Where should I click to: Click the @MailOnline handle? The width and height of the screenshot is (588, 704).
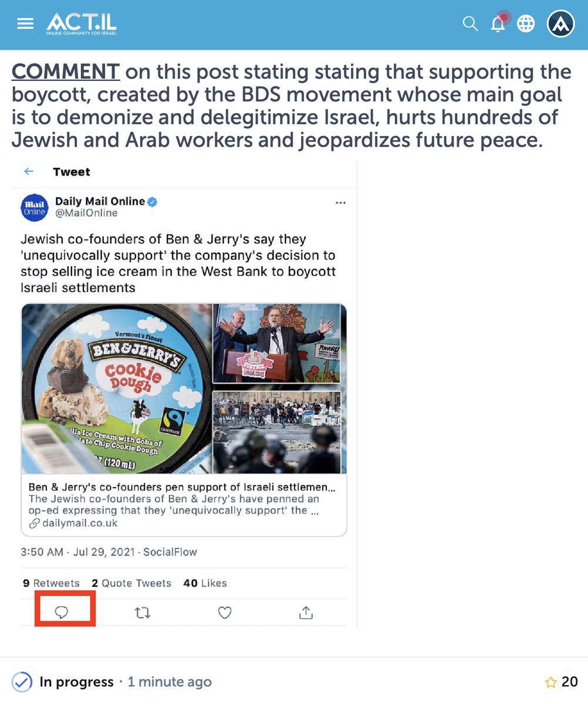(86, 214)
